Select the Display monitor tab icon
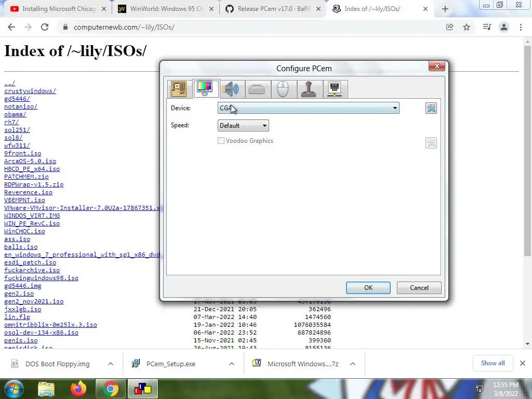532x399 pixels. coord(206,89)
